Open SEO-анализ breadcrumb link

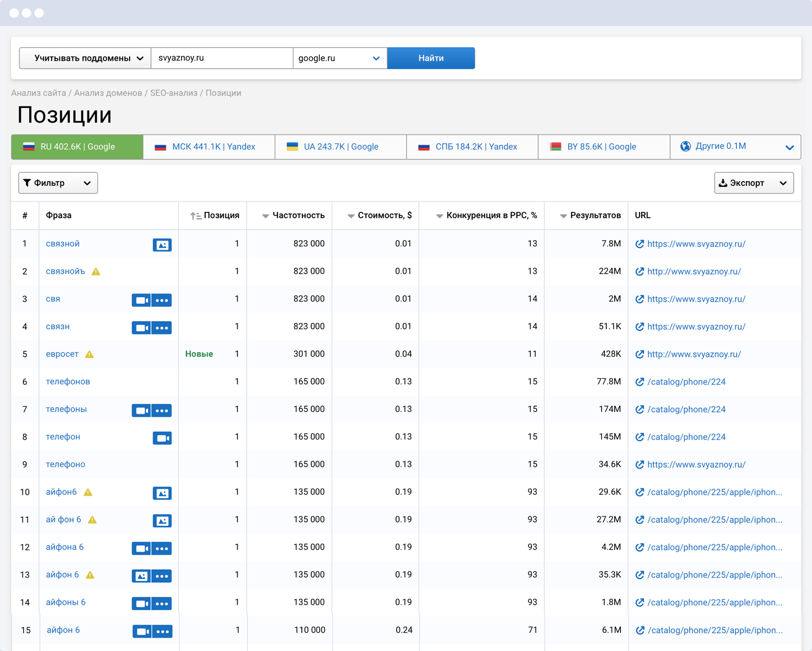174,93
